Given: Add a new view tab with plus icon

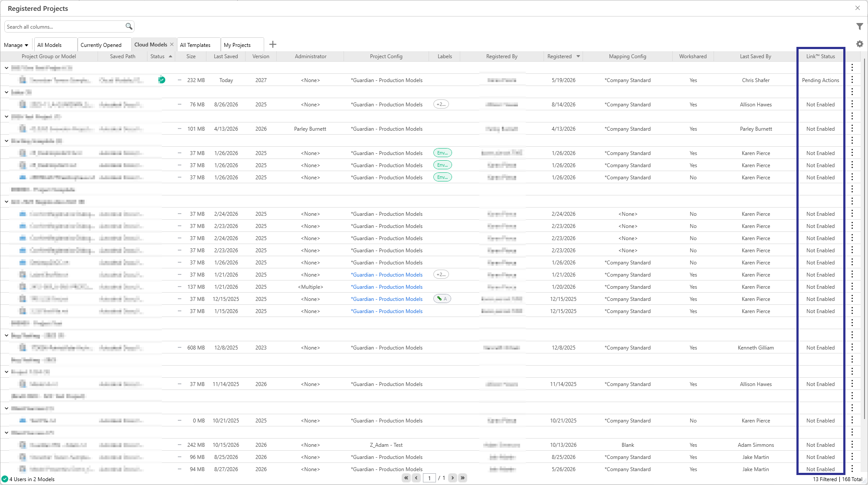Looking at the screenshot, I should point(273,44).
